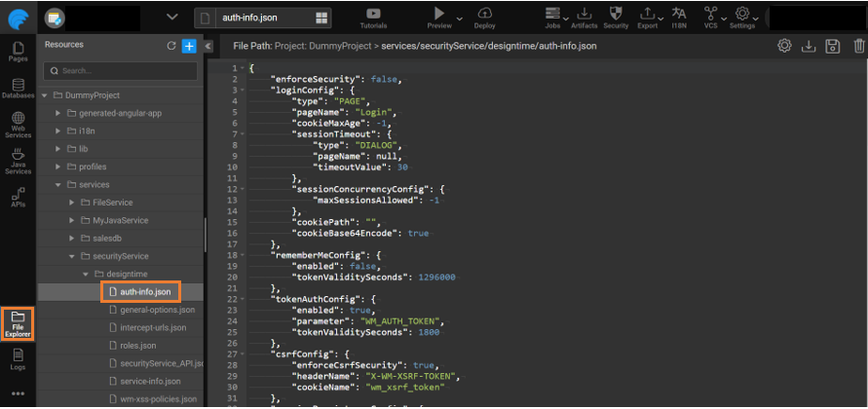Open general-options.json file

coord(157,310)
